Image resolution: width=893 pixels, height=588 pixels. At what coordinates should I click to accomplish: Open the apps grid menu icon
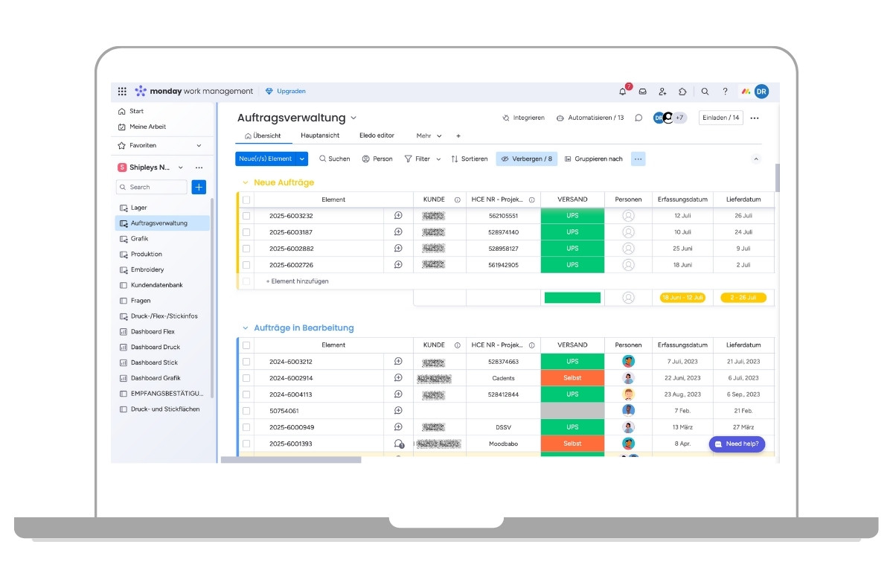coord(122,92)
